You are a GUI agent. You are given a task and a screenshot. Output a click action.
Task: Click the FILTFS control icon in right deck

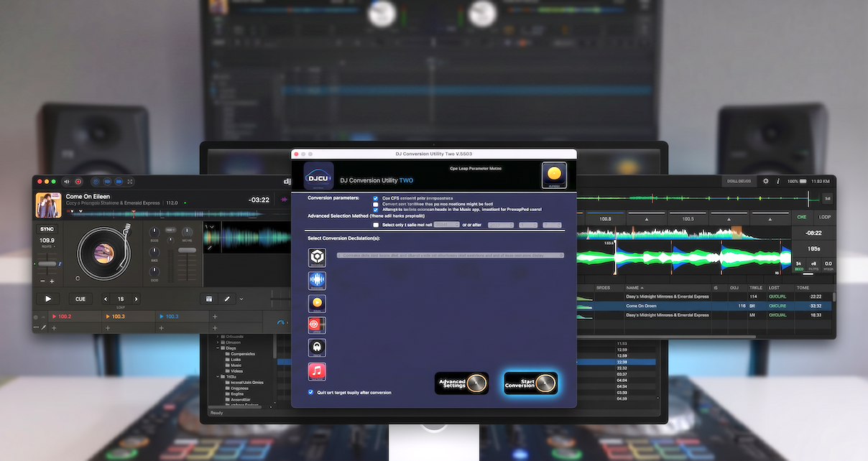click(x=813, y=266)
